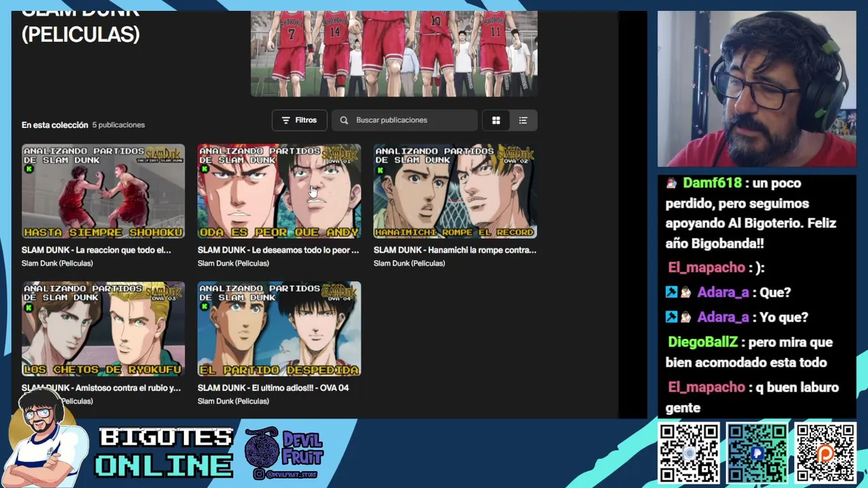Open thumbnail El partido despedida

(279, 329)
